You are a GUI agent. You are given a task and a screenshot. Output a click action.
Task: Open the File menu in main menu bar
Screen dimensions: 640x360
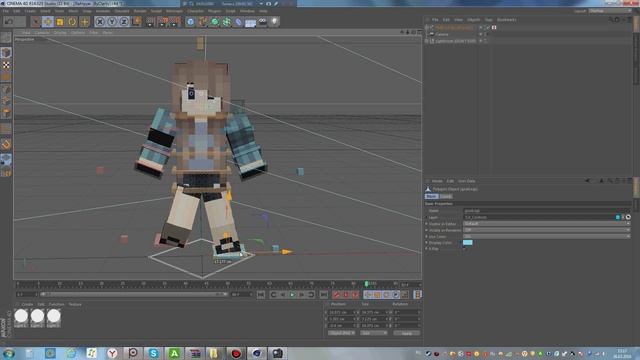pos(6,11)
